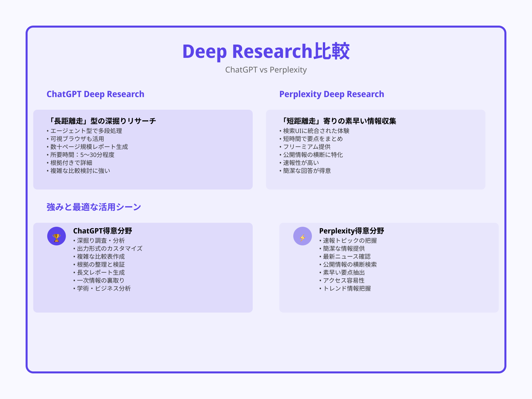Viewport: 532px width, 399px height.
Task: Open the Perplexity Deep Research section heading
Action: [x=332, y=94]
